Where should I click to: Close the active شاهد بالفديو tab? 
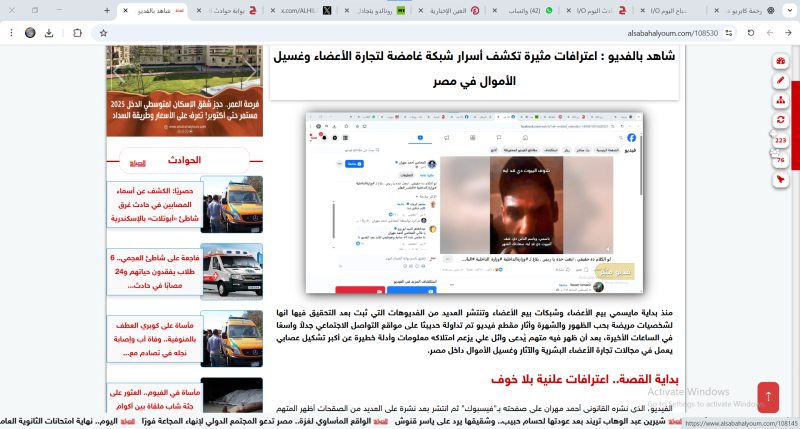coord(125,10)
